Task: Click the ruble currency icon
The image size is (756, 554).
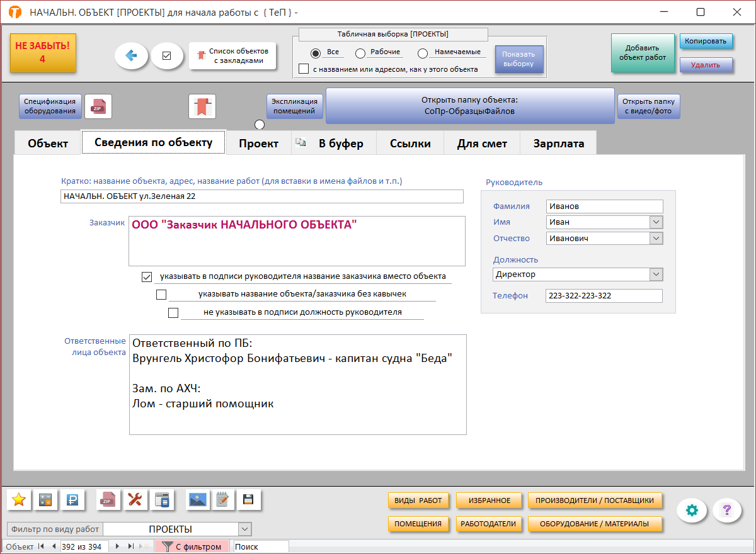Action: (x=72, y=500)
